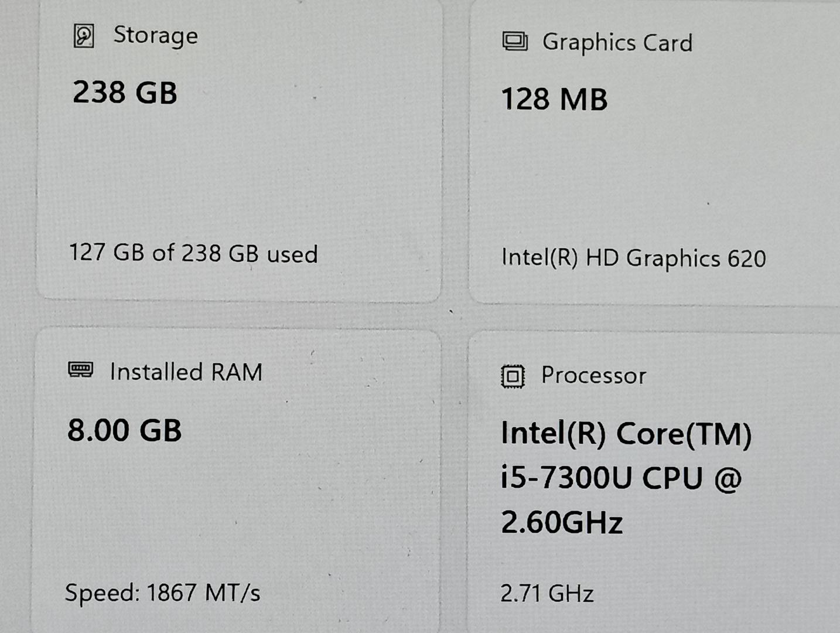Click the 127 GB of 238 GB used text
Viewport: 840px width, 633px height.
[x=193, y=253]
